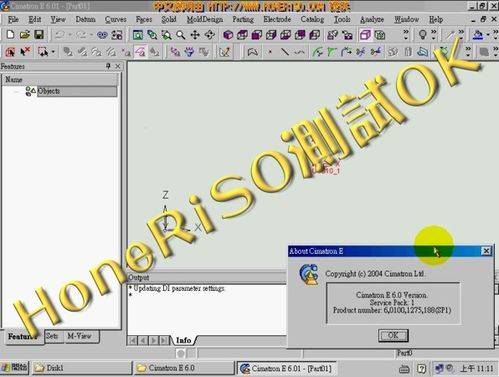Toggle the pin on Features panel
499x377 pixels.
tap(108, 66)
